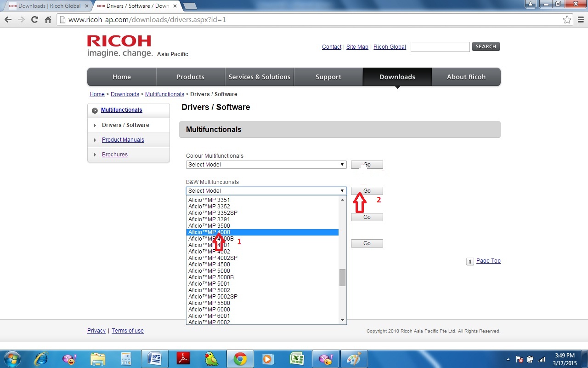The height and width of the screenshot is (368, 588).
Task: Select Aficio MP 3500 in the list
Action: click(x=263, y=226)
